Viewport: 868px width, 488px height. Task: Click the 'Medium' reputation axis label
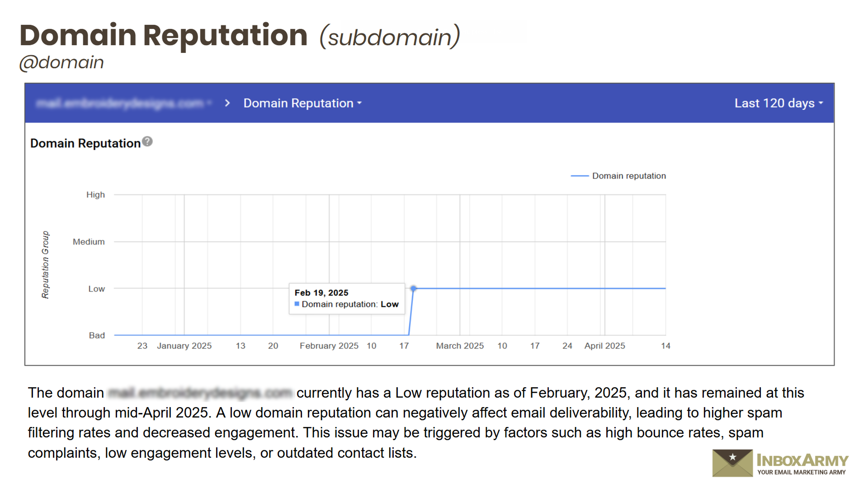[89, 242]
